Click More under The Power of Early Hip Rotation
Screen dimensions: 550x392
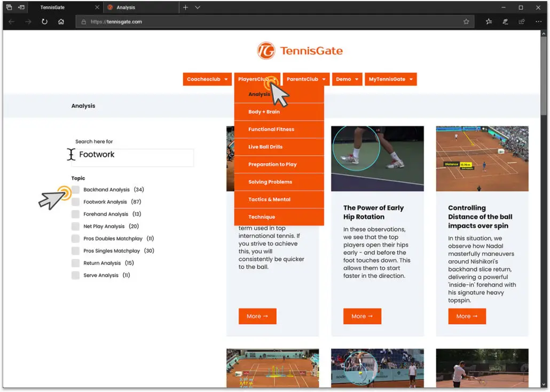362,316
